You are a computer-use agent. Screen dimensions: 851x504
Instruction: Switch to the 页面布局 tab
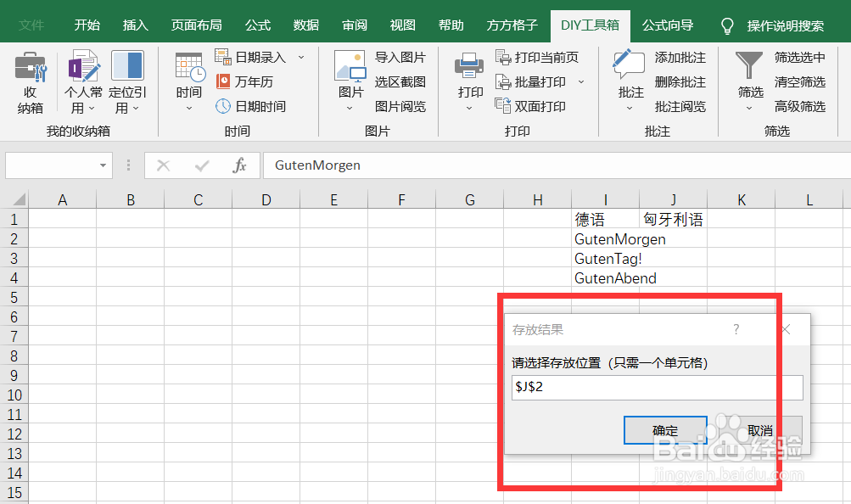coord(197,25)
